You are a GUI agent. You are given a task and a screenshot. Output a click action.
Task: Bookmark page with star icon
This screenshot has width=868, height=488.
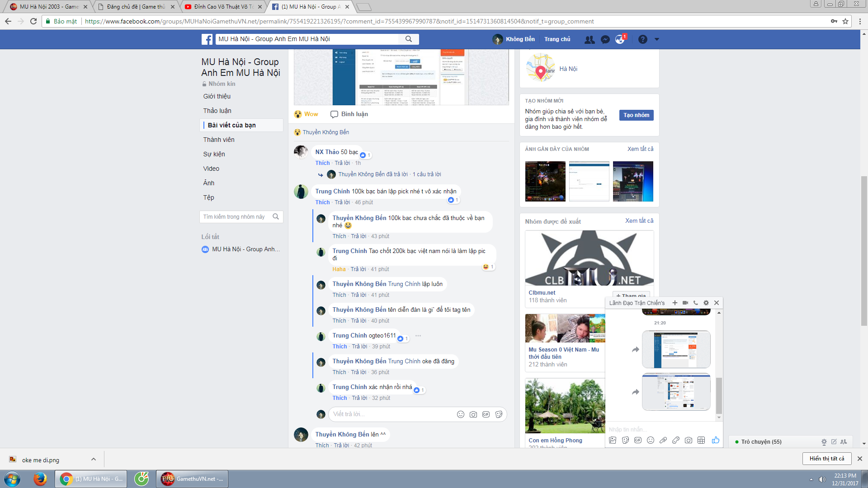click(x=845, y=21)
